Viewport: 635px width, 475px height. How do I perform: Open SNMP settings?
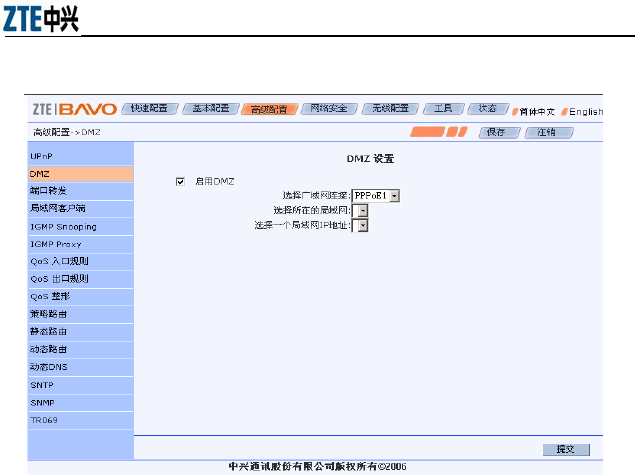click(x=81, y=403)
